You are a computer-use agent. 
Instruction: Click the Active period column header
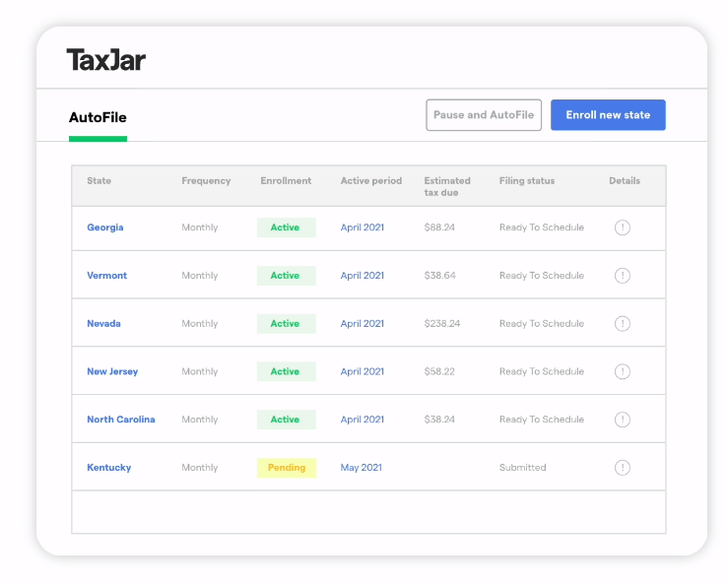pos(371,181)
